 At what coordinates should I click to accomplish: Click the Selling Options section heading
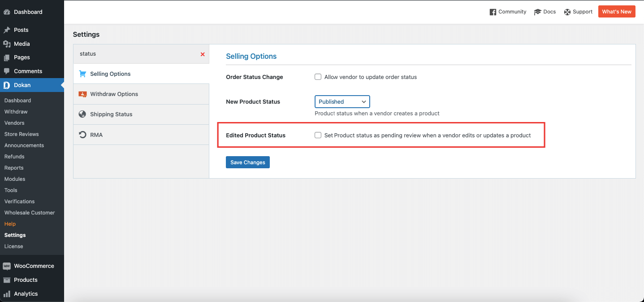click(x=251, y=57)
